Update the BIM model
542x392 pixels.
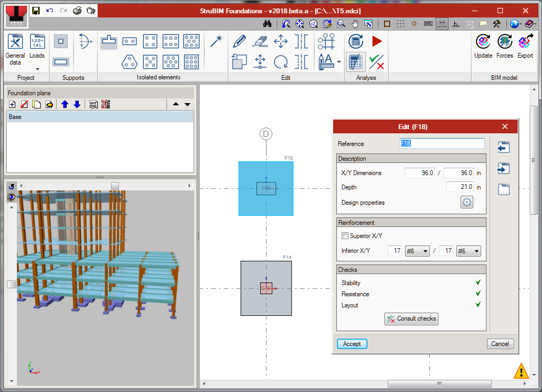pos(483,47)
